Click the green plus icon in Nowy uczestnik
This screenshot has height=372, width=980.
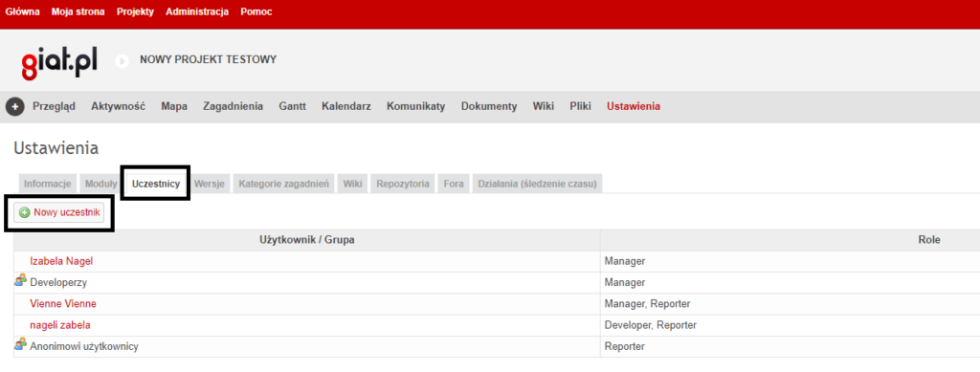click(24, 213)
